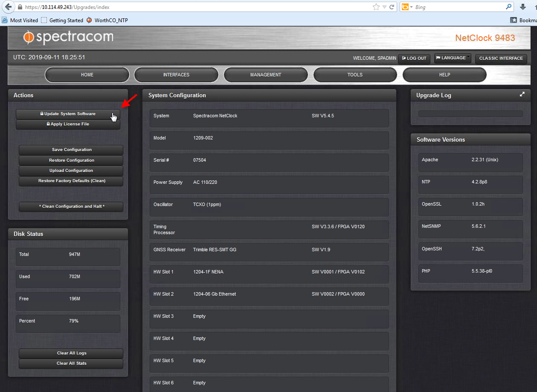The height and width of the screenshot is (392, 537).
Task: Click Trimble RES-SMT GG receiver text
Action: point(215,250)
